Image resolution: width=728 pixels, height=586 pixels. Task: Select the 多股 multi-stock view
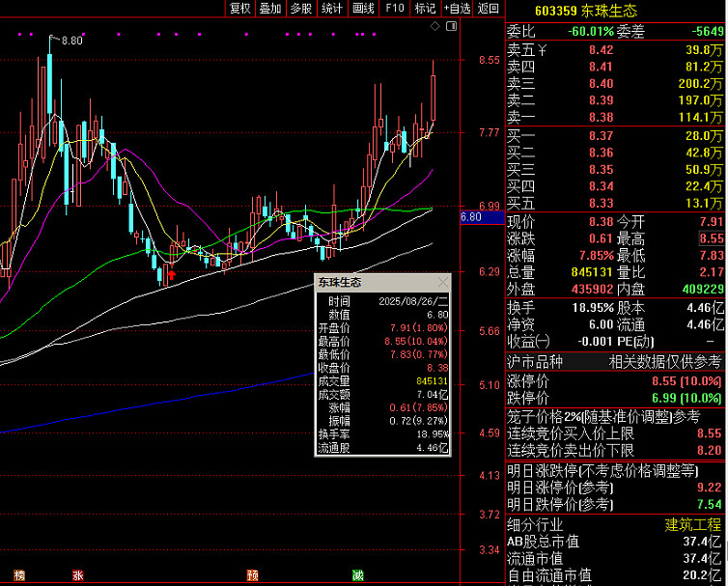coord(301,9)
